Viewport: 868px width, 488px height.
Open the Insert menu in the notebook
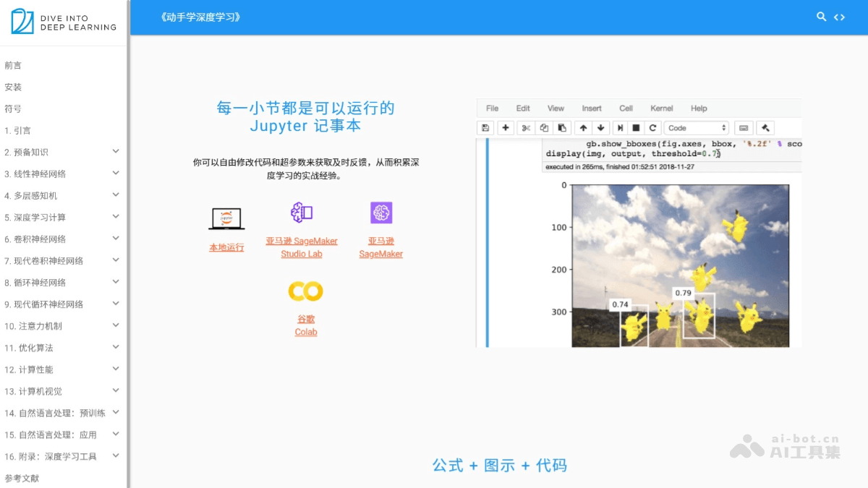click(592, 108)
